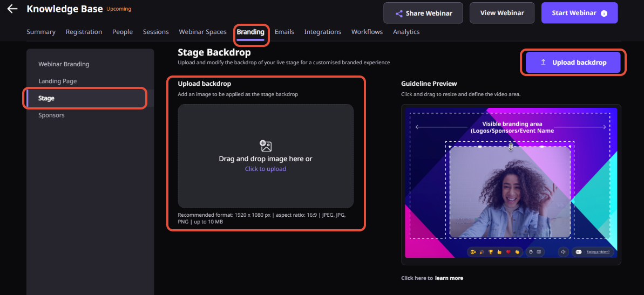Click the Upload backdrop button
This screenshot has height=295, width=644.
[x=573, y=63]
